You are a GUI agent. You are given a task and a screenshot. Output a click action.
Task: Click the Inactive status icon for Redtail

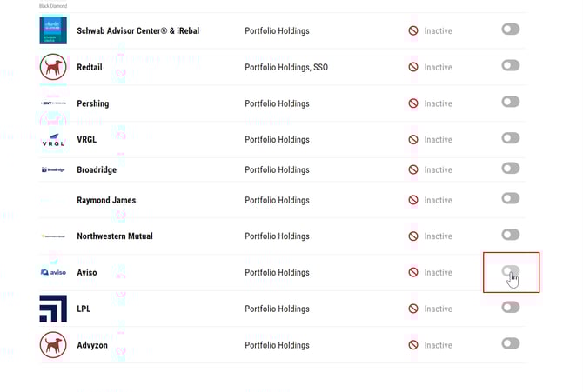tap(413, 67)
